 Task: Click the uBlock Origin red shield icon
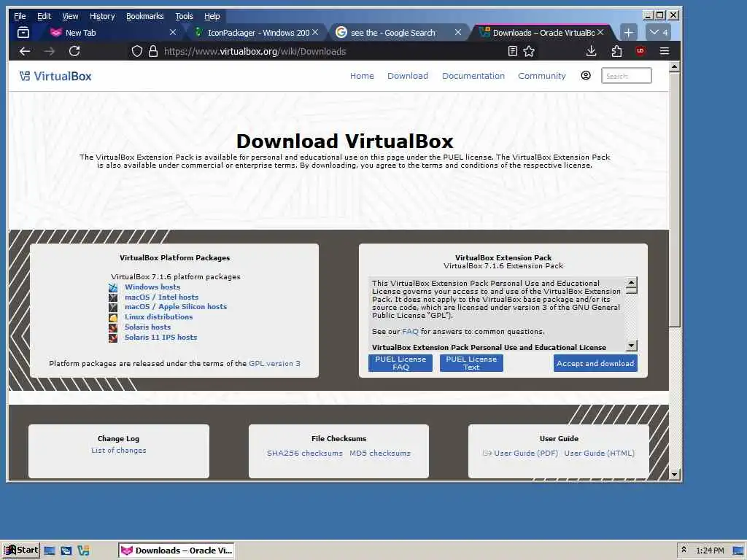[x=640, y=51]
